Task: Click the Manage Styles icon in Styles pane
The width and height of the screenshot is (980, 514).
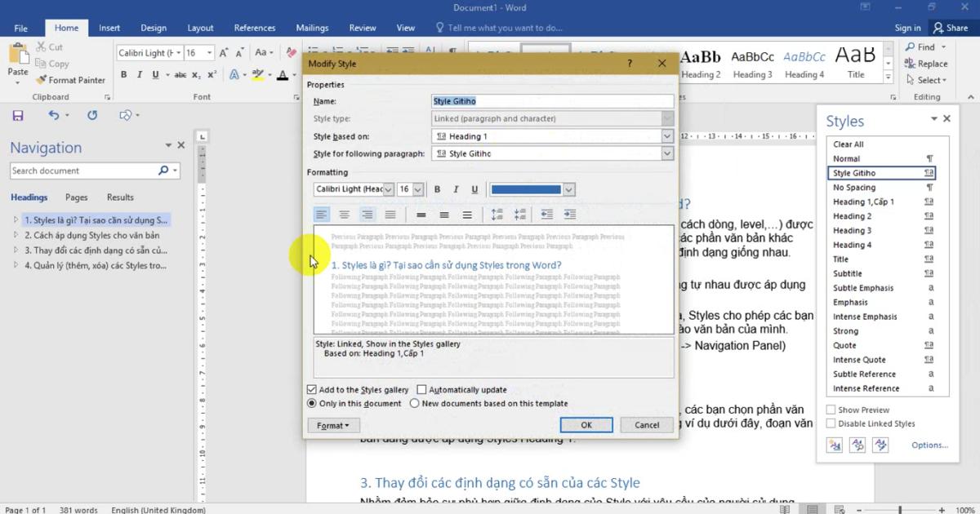Action: [880, 445]
